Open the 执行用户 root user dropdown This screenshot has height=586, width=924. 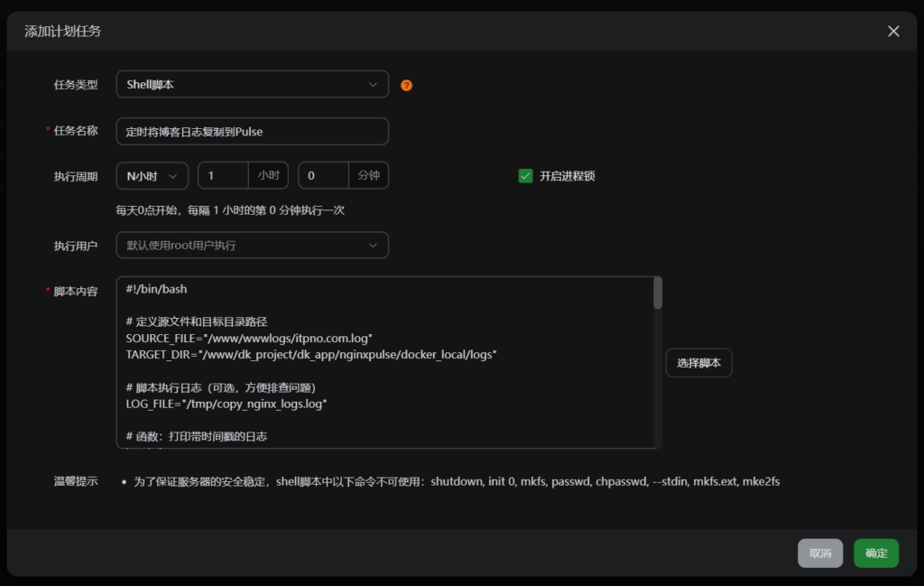coord(252,245)
